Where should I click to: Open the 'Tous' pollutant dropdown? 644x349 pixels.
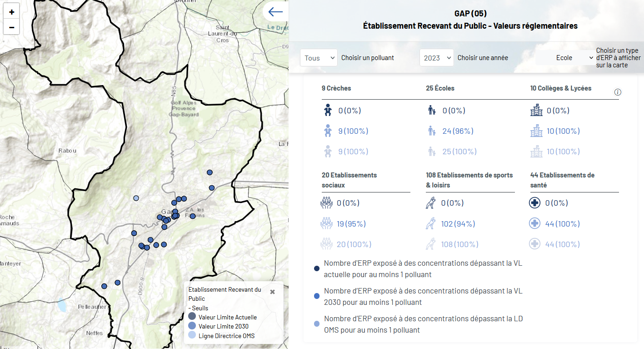319,58
